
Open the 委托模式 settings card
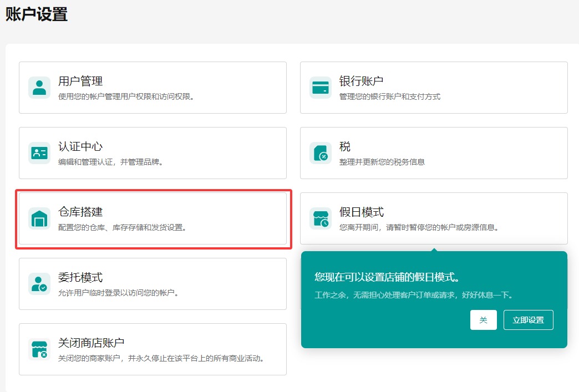click(x=153, y=284)
